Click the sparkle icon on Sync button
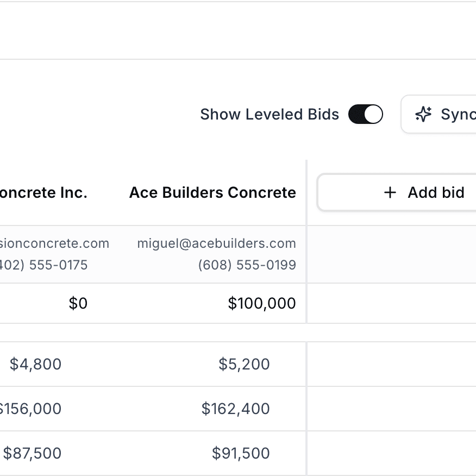The width and height of the screenshot is (476, 476). 423,114
